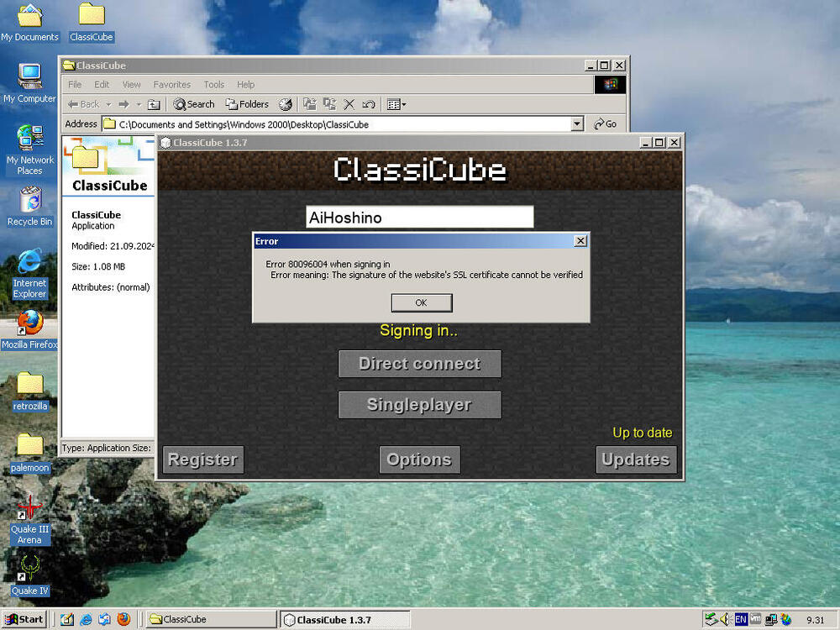This screenshot has height=630, width=840.
Task: Expand the Address bar dropdown arrow
Action: click(x=577, y=124)
